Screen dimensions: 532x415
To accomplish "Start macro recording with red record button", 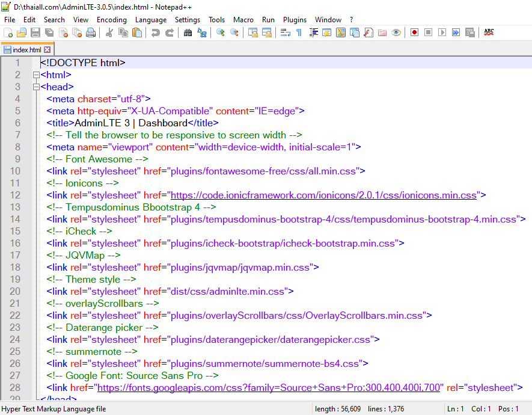I will [x=414, y=32].
